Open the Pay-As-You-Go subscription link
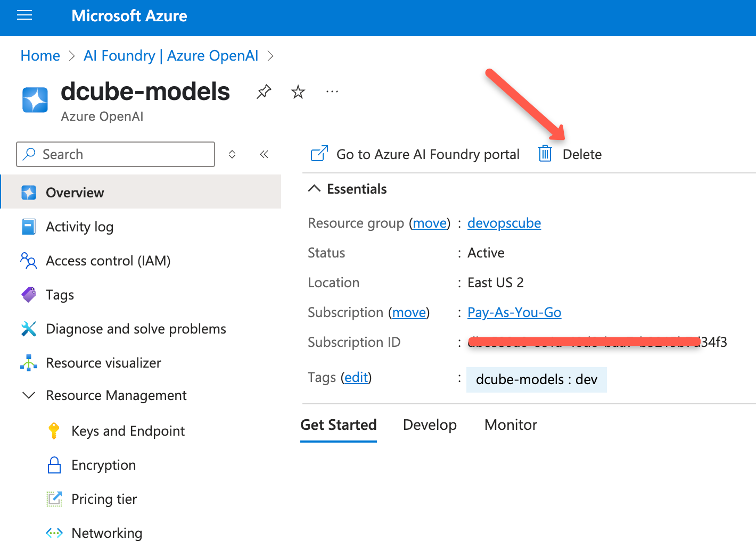This screenshot has height=549, width=756. point(514,312)
